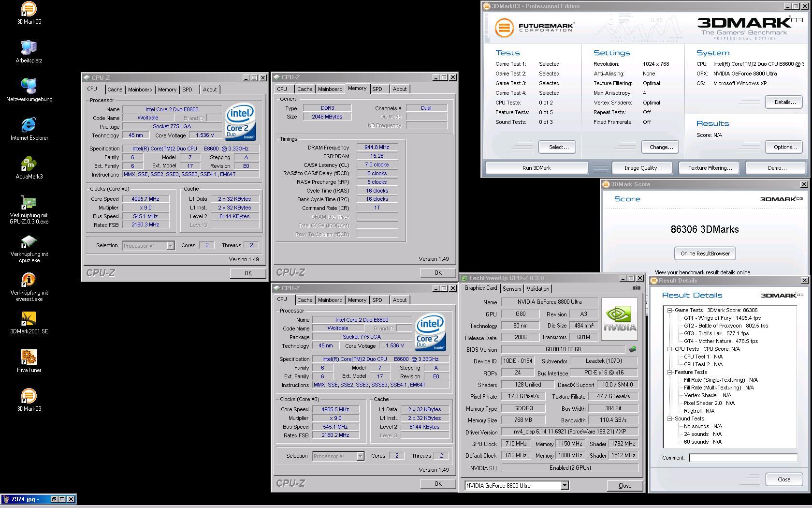Click OK in the lower CPU-Z window

tap(438, 484)
